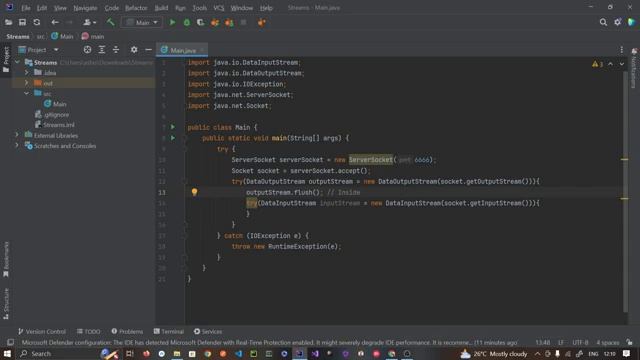640x360 pixels.
Task: Open Project panel options gear
Action: click(134, 50)
